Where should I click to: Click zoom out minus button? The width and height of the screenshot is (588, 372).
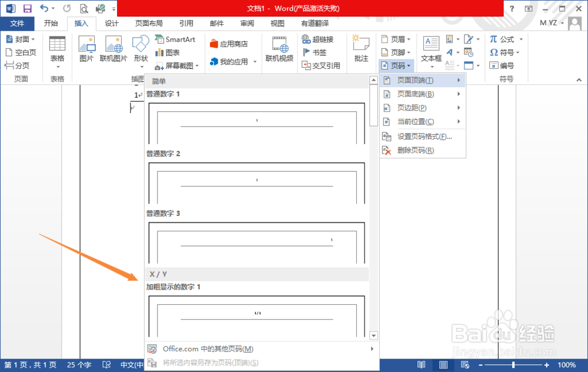click(x=480, y=365)
